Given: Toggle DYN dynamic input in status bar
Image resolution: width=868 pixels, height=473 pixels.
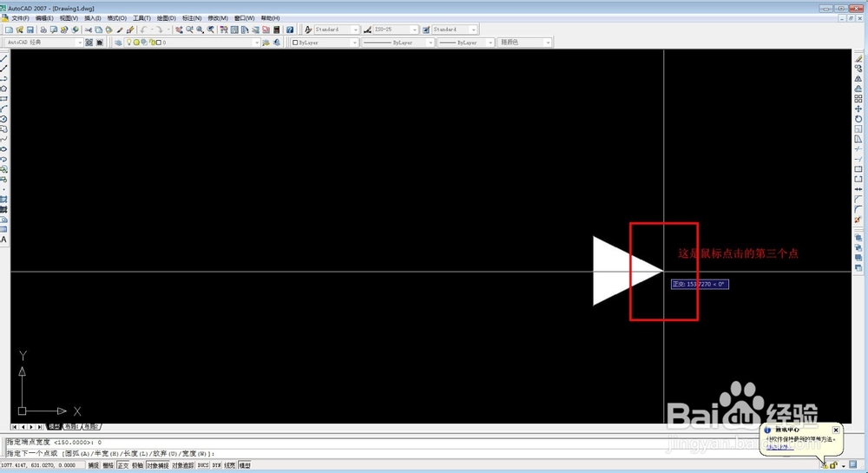Looking at the screenshot, I should click(216, 465).
